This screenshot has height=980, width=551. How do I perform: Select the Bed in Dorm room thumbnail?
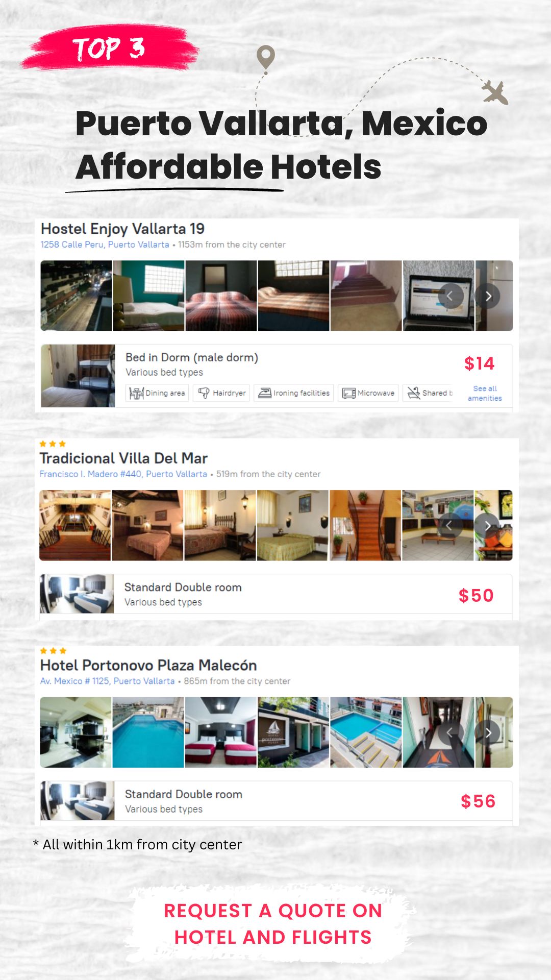(78, 376)
